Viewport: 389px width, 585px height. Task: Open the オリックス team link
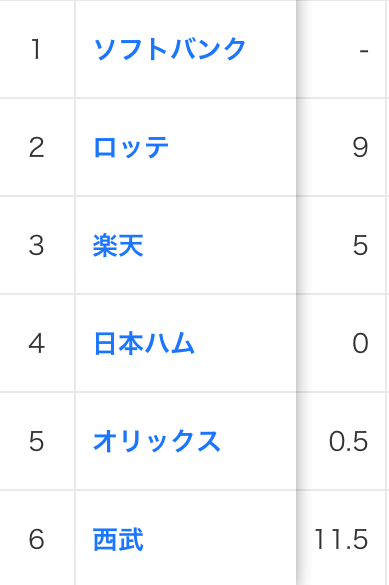tap(157, 441)
